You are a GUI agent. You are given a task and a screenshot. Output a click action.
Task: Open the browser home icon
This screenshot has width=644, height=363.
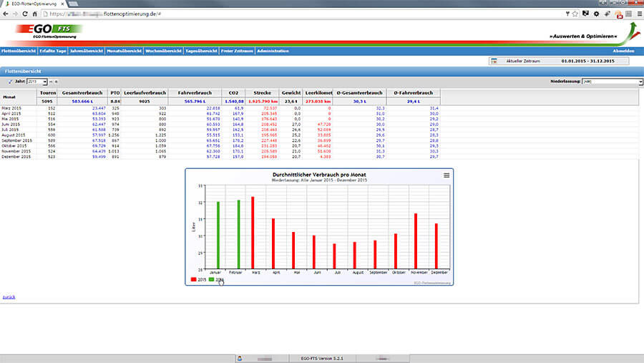point(35,14)
